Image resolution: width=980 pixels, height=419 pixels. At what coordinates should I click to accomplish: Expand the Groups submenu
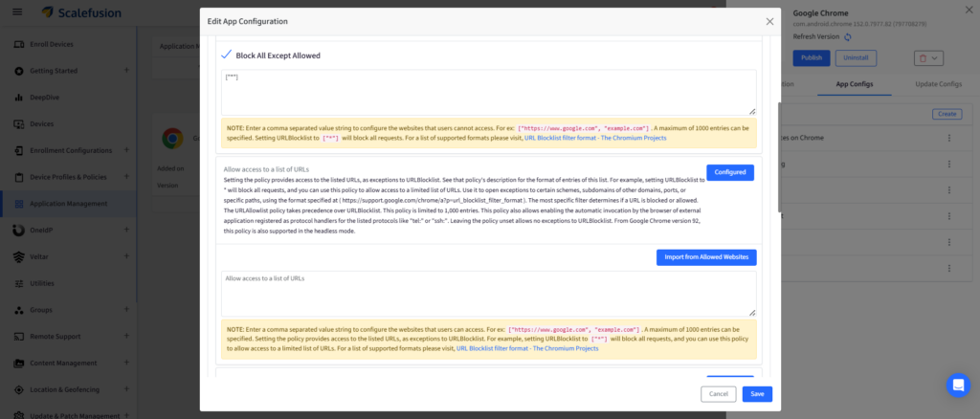(x=126, y=309)
